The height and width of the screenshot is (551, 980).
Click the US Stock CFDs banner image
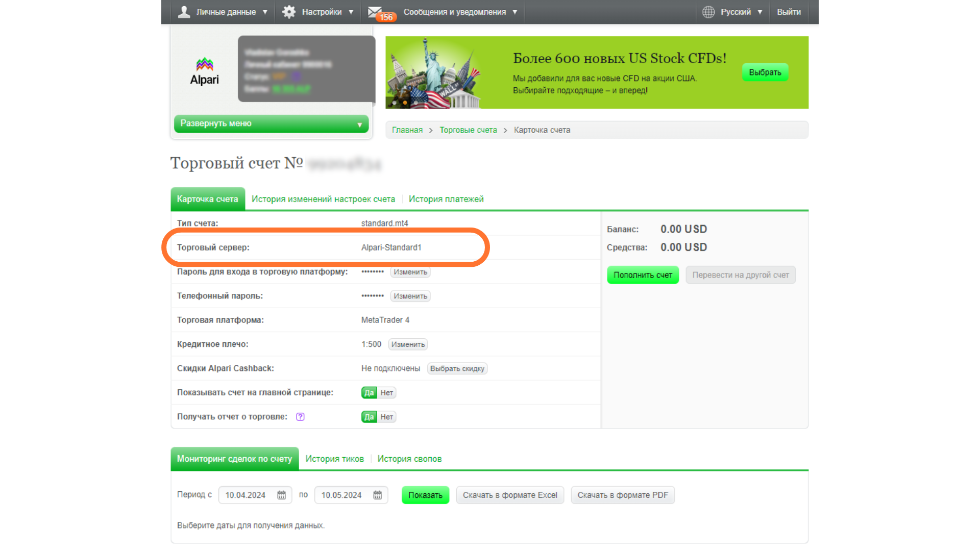tap(597, 72)
